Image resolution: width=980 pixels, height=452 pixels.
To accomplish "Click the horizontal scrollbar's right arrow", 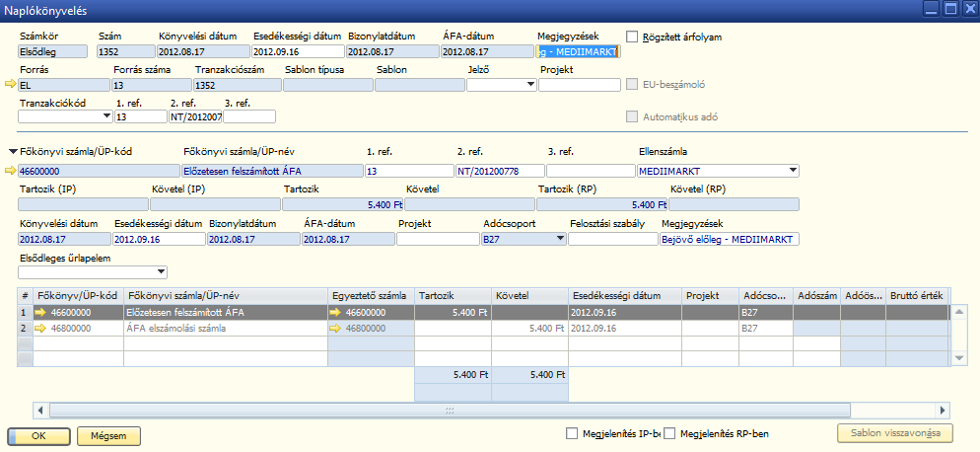I will (x=943, y=410).
